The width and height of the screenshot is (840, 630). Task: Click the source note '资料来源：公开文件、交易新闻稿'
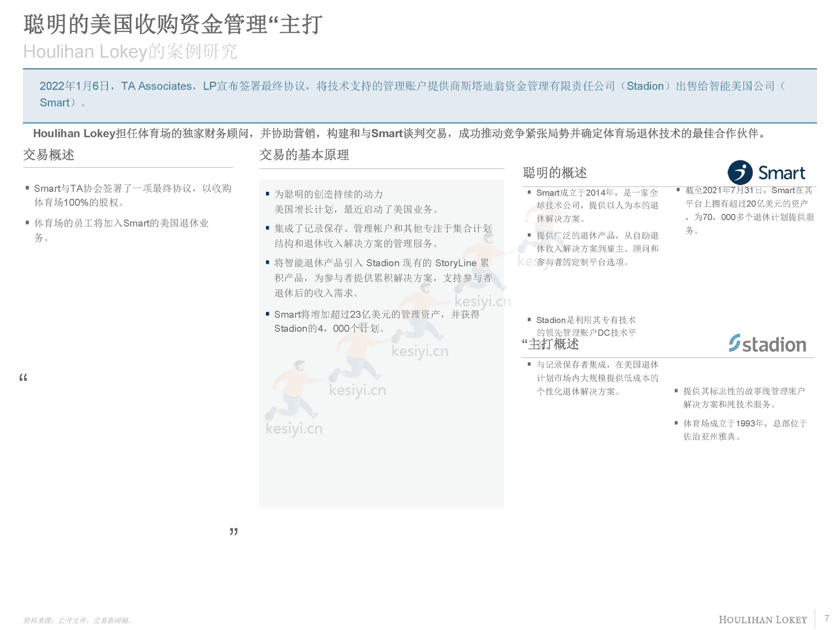click(79, 620)
